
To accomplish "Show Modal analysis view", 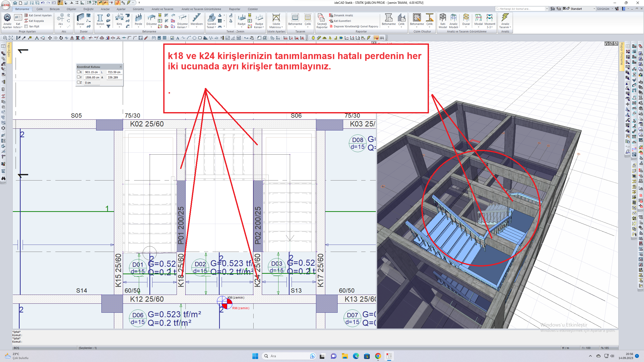I will pyautogui.click(x=478, y=20).
